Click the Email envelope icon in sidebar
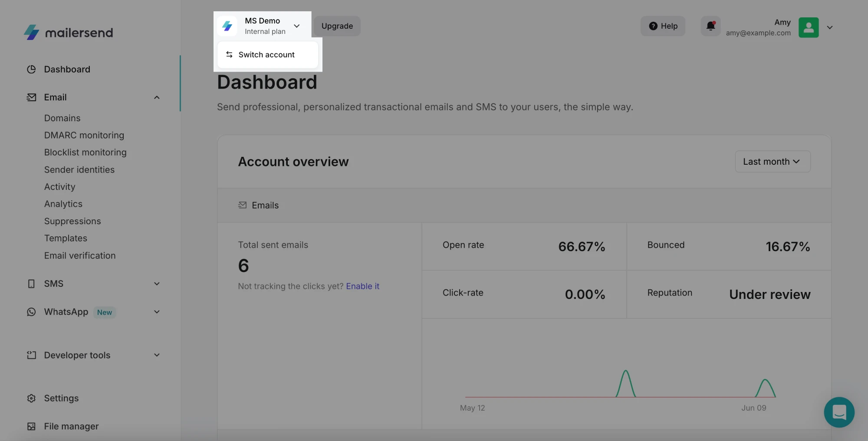 coord(31,97)
